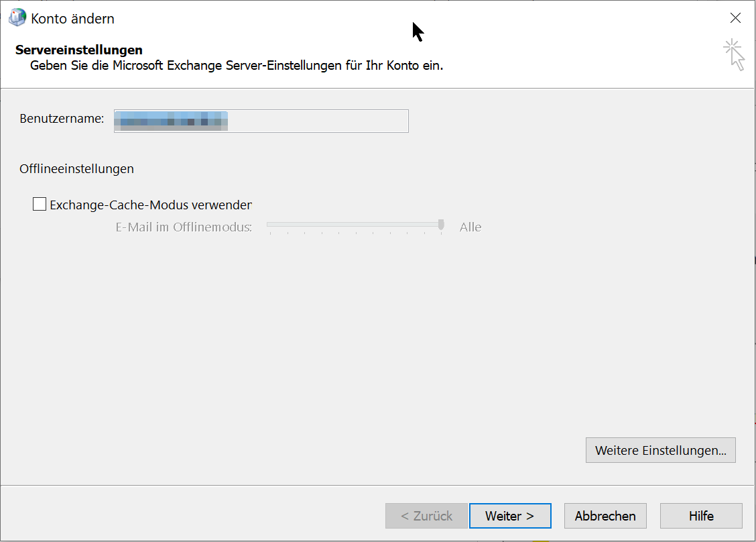
Task: Click the E-Mail im Offlinemodus slider handle
Action: [441, 225]
